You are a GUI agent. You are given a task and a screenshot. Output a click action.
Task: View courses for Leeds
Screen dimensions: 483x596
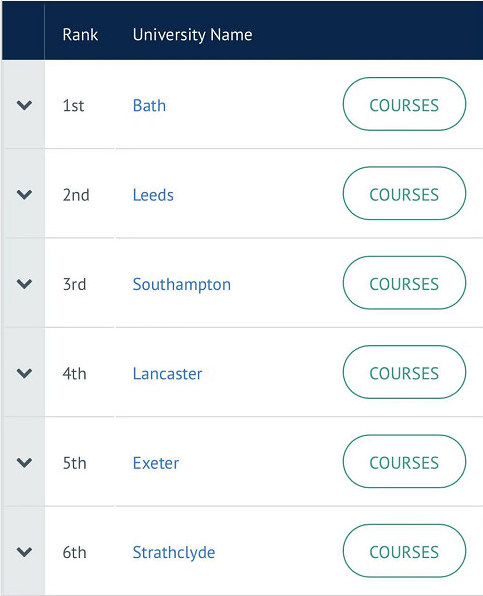pyautogui.click(x=404, y=193)
